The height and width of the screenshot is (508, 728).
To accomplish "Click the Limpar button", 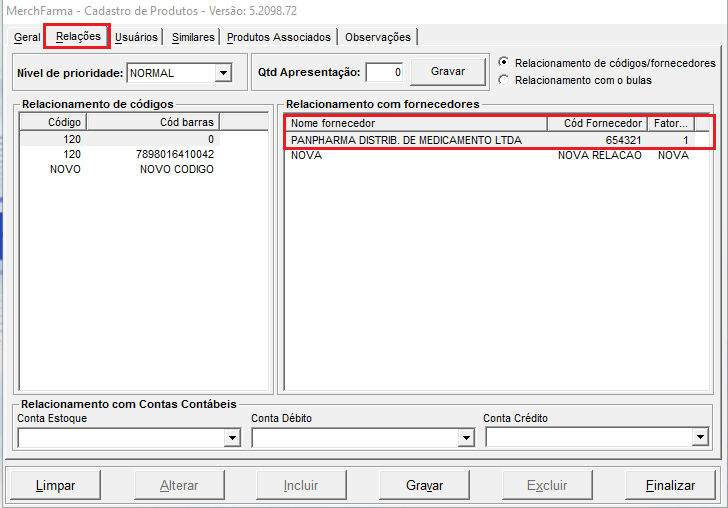I will 56,485.
